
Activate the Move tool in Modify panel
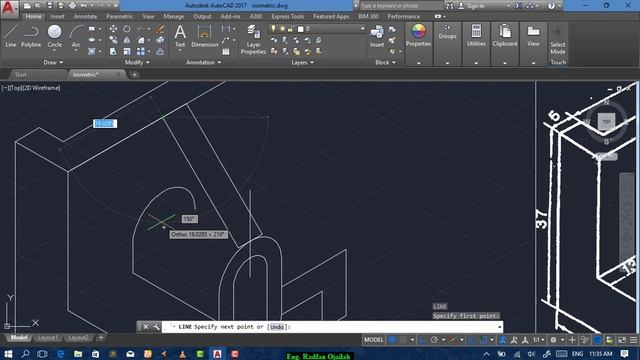pyautogui.click(x=113, y=29)
